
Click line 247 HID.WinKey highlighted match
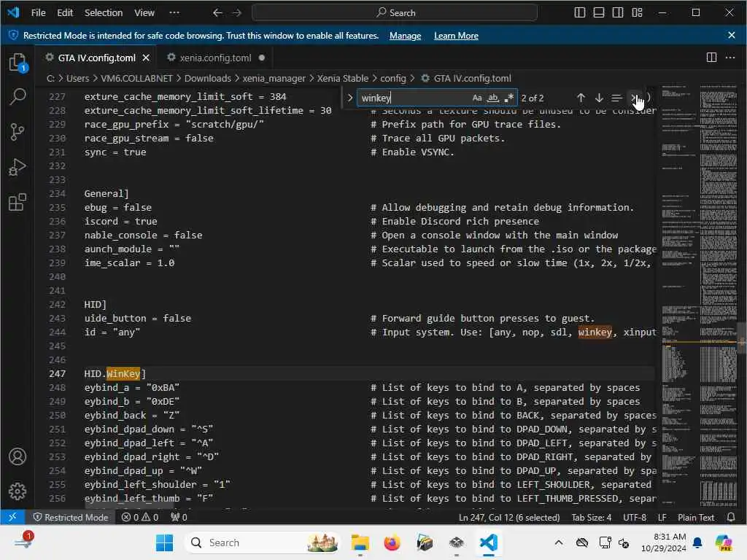pyautogui.click(x=123, y=373)
